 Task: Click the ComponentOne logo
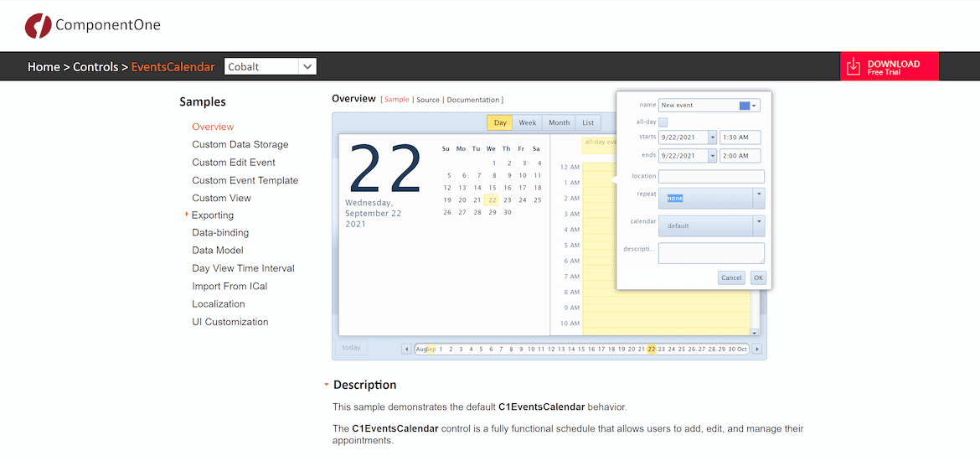(92, 26)
